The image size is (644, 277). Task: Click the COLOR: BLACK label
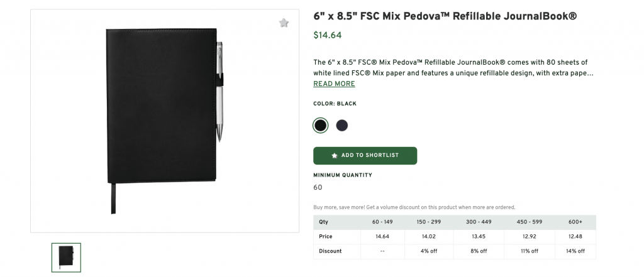point(335,104)
